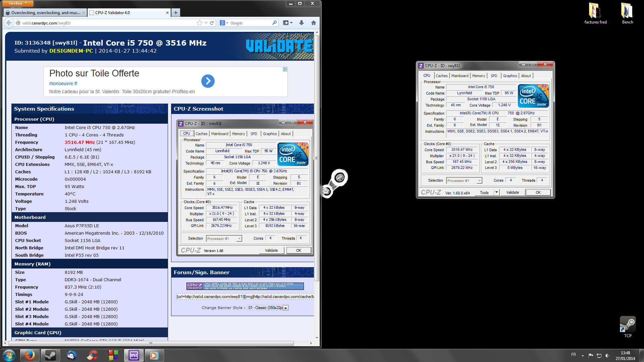
Task: Click the Google search magnifier icon
Action: pos(275,23)
